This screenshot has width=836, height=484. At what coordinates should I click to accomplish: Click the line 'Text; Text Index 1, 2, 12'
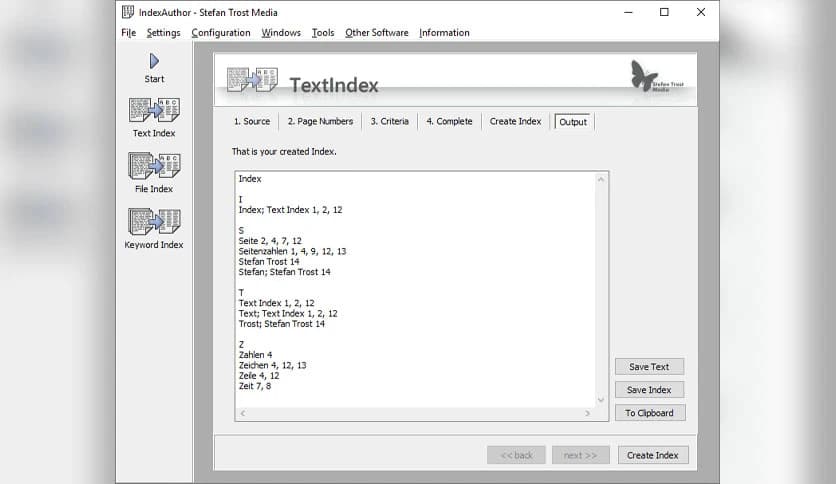[288, 313]
